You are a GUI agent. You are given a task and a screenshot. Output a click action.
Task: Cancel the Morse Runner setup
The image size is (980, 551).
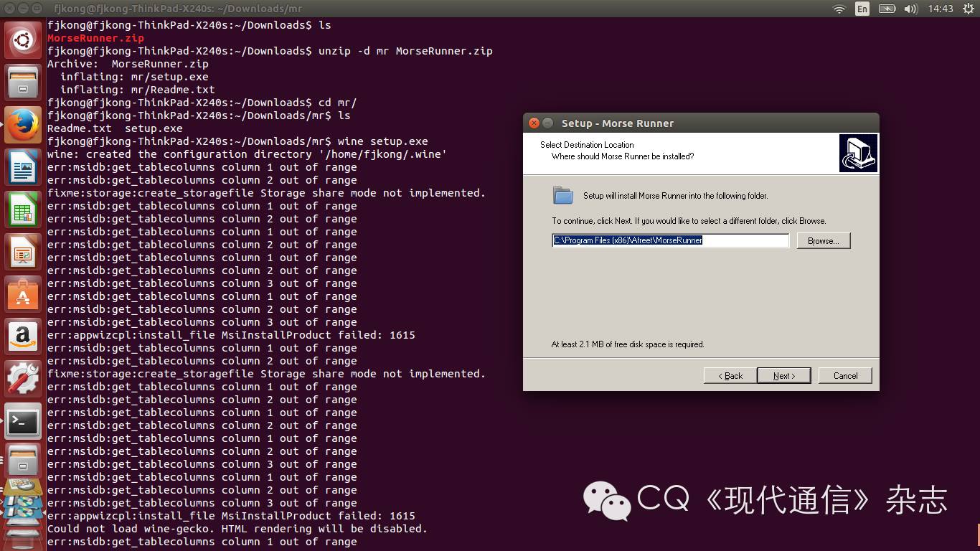(x=845, y=375)
